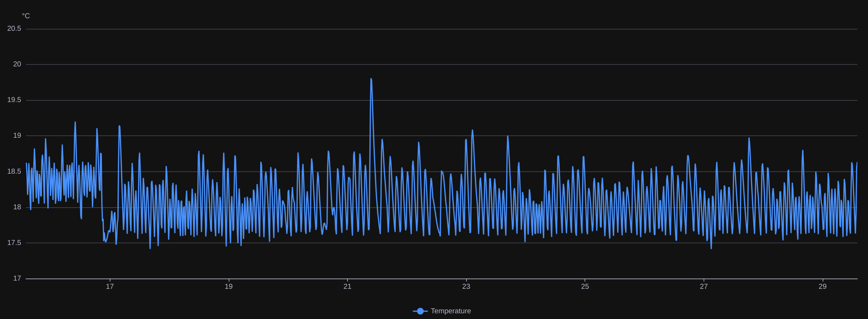
Task: Click the x-axis label 27
Action: pyautogui.click(x=704, y=287)
